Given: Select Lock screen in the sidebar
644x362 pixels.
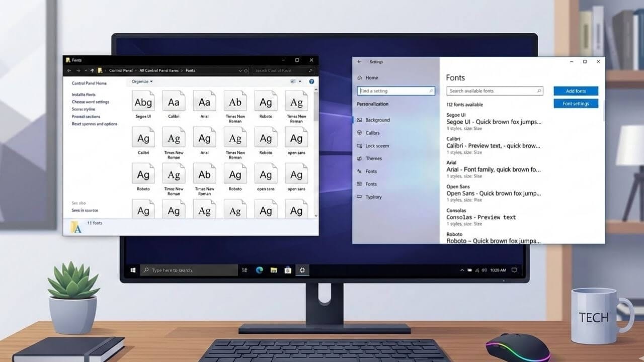Looking at the screenshot, I should coord(374,145).
